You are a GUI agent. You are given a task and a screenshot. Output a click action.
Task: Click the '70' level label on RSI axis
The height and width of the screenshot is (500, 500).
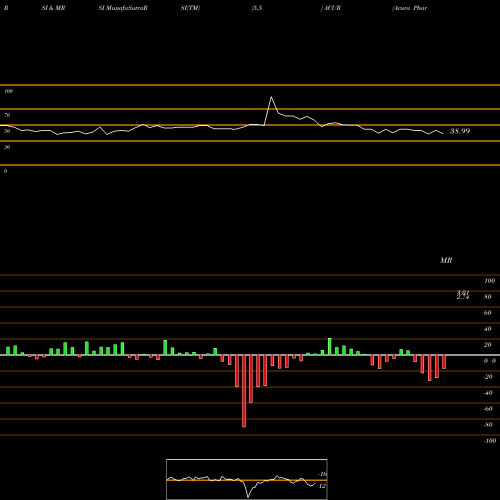pyautogui.click(x=7, y=115)
